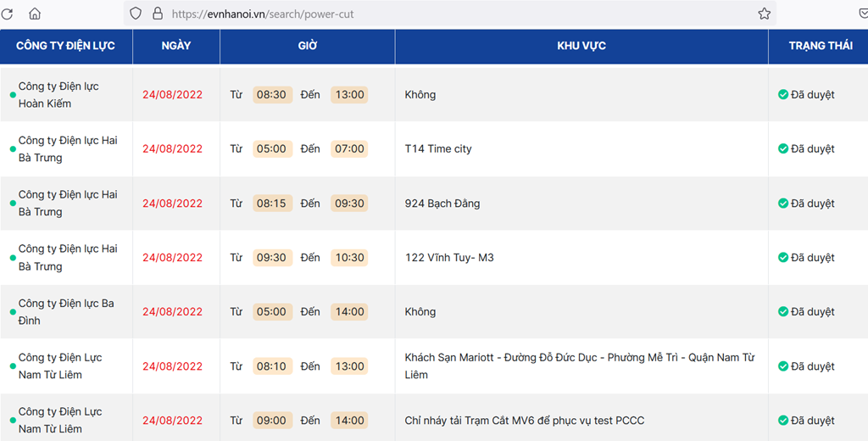
Task: View site security padlock icon
Action: point(158,14)
